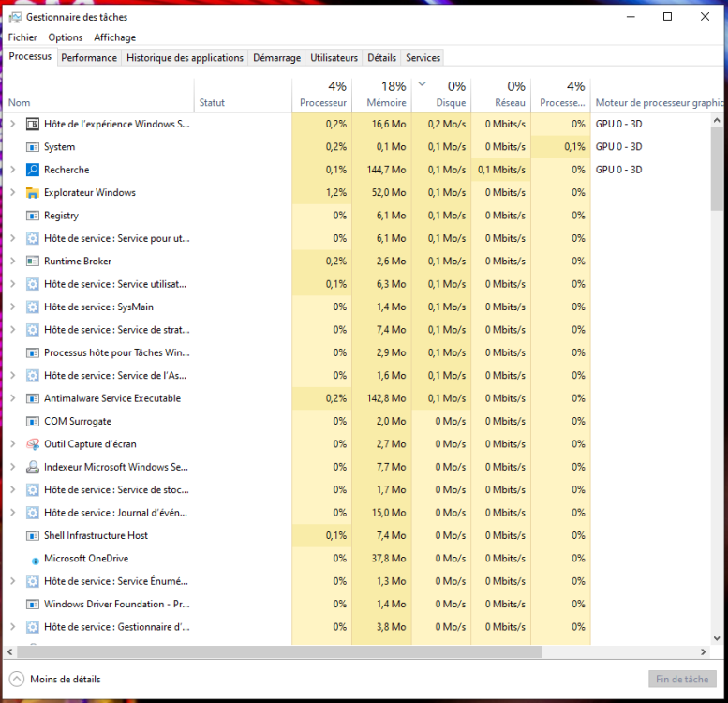Click the Runtime Broker process icon
The height and width of the screenshot is (703, 728).
point(33,262)
